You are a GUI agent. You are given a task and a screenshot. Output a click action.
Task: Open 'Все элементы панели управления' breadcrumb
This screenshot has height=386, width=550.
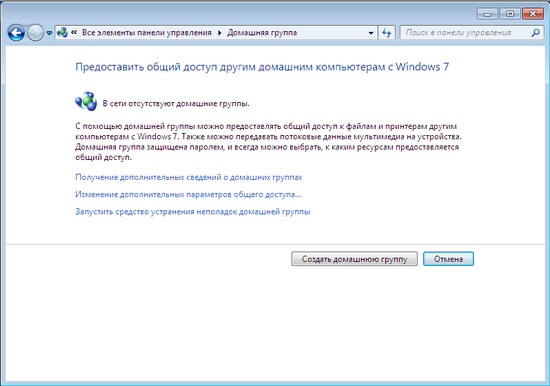point(147,33)
